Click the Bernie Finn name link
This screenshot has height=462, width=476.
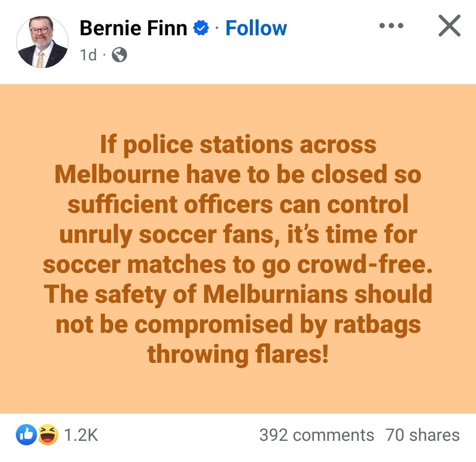tap(133, 28)
